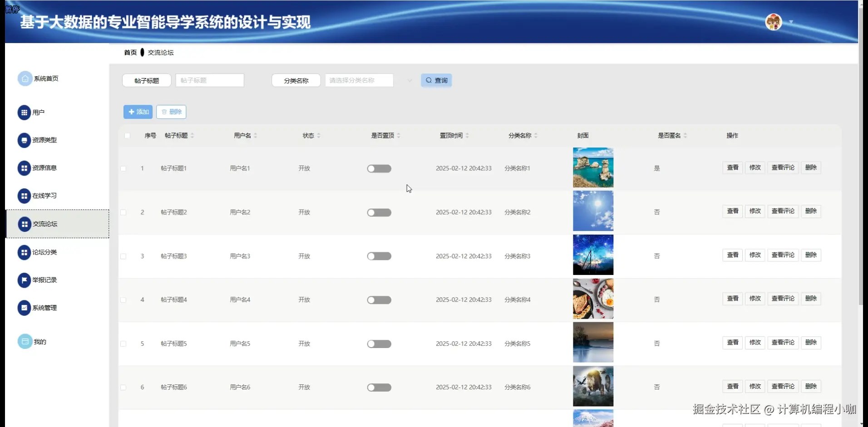Sort table by 置顶时间 column arrows
The image size is (868, 427).
[467, 136]
